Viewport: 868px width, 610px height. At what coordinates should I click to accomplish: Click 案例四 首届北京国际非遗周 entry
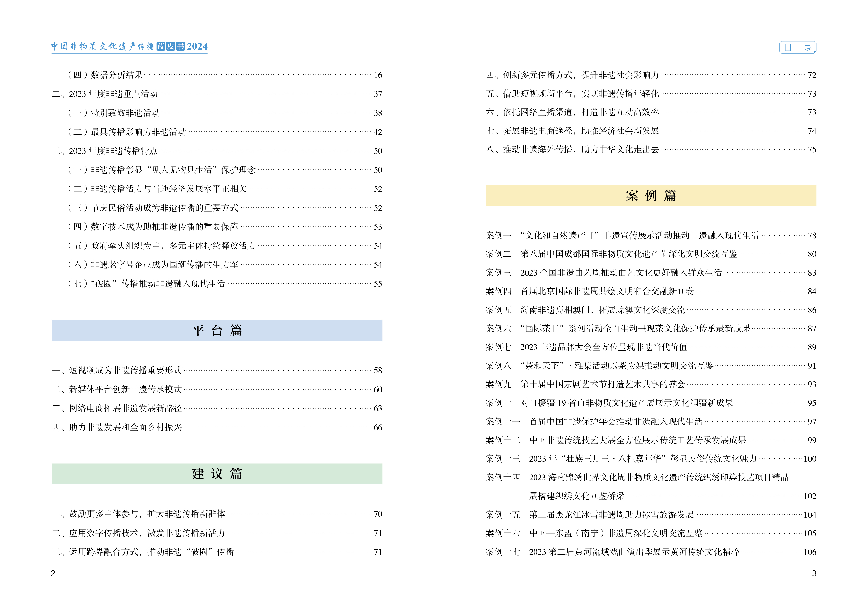pyautogui.click(x=651, y=291)
